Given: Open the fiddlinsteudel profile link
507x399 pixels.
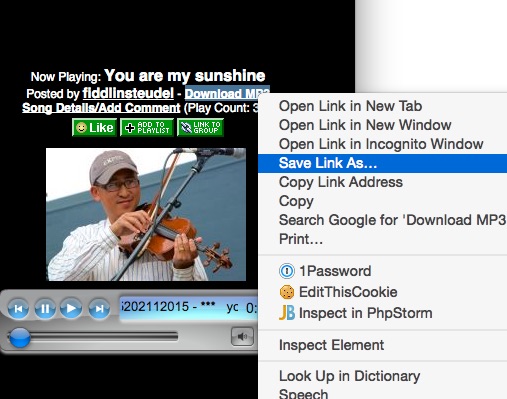Looking at the screenshot, I should point(128,93).
